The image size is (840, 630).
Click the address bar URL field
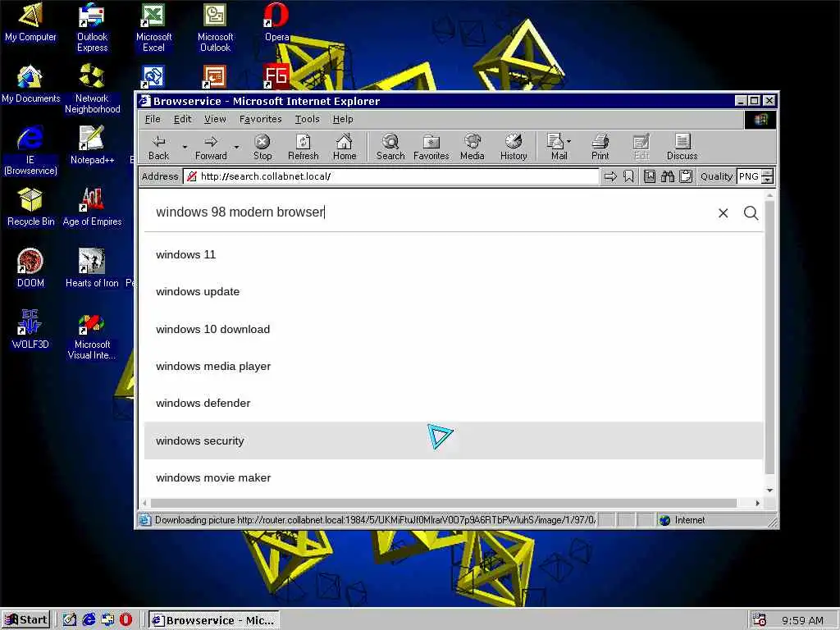(x=391, y=176)
